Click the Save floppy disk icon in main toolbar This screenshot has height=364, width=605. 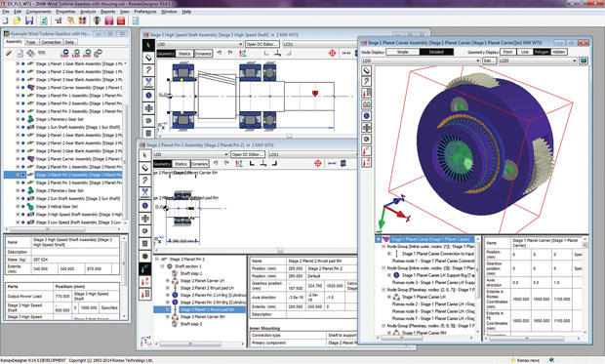coord(29,20)
